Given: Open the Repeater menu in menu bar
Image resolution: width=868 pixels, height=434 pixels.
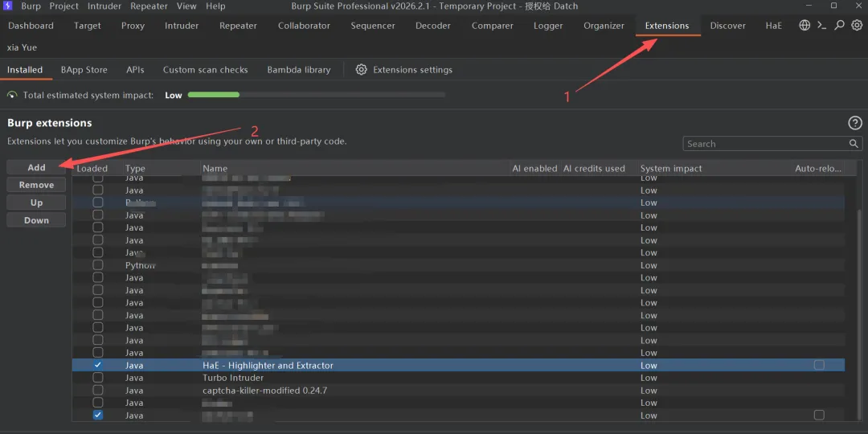Looking at the screenshot, I should [149, 6].
